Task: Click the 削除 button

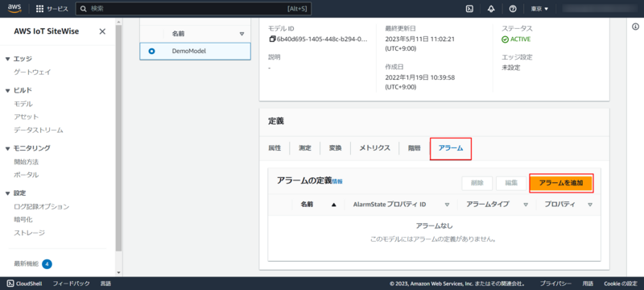Action: tap(477, 183)
